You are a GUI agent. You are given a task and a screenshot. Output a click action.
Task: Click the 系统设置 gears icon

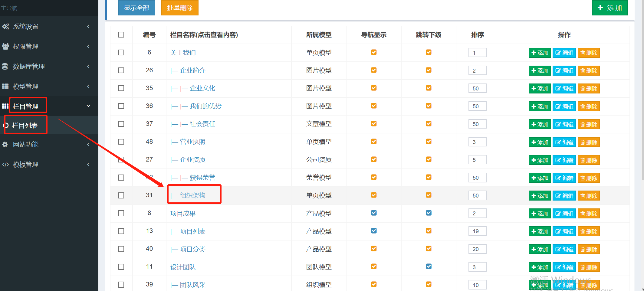tap(5, 27)
